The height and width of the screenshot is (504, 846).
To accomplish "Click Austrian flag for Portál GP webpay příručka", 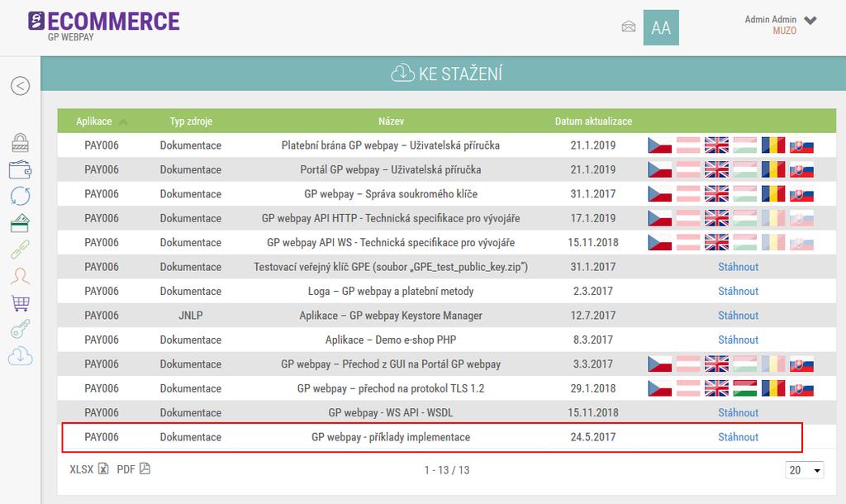I will (x=688, y=169).
